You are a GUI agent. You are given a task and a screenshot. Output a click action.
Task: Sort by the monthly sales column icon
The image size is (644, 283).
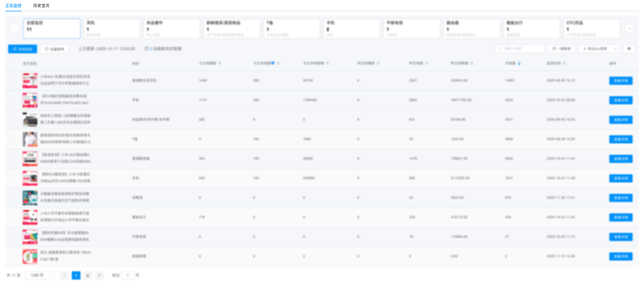click(519, 63)
